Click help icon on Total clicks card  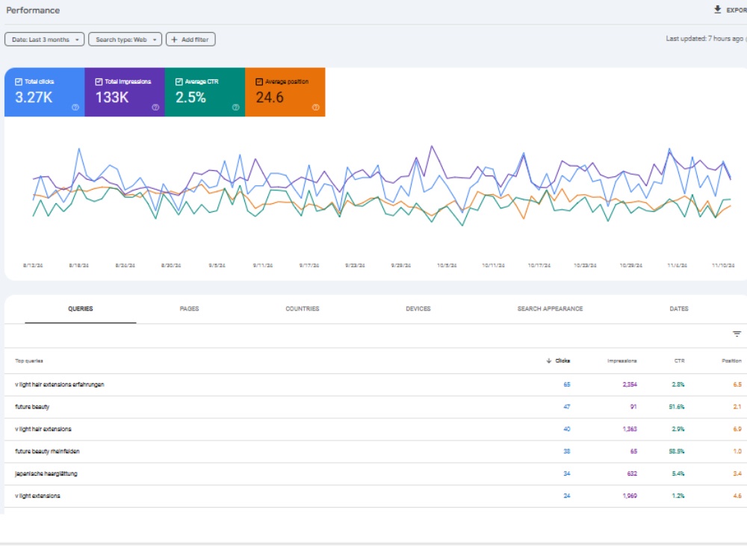[x=75, y=108]
